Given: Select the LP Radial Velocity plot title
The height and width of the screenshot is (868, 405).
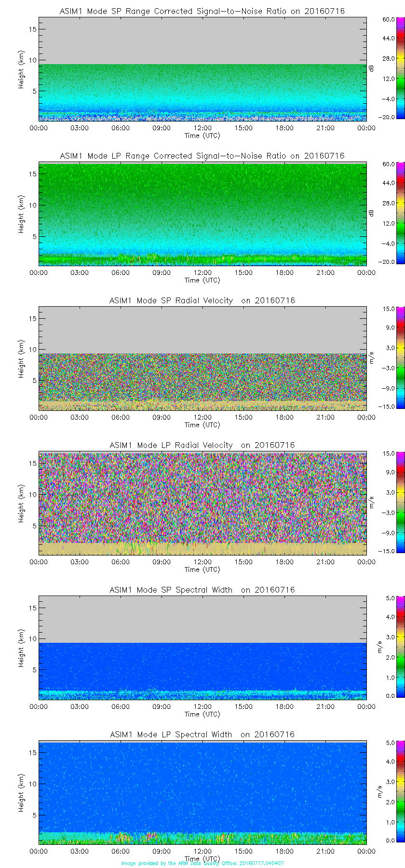Looking at the screenshot, I should [x=202, y=445].
